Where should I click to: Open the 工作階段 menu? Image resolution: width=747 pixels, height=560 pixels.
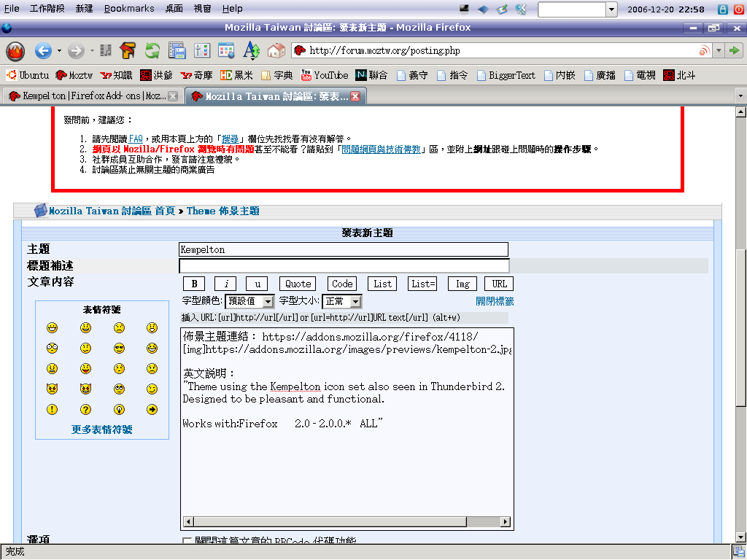[47, 9]
